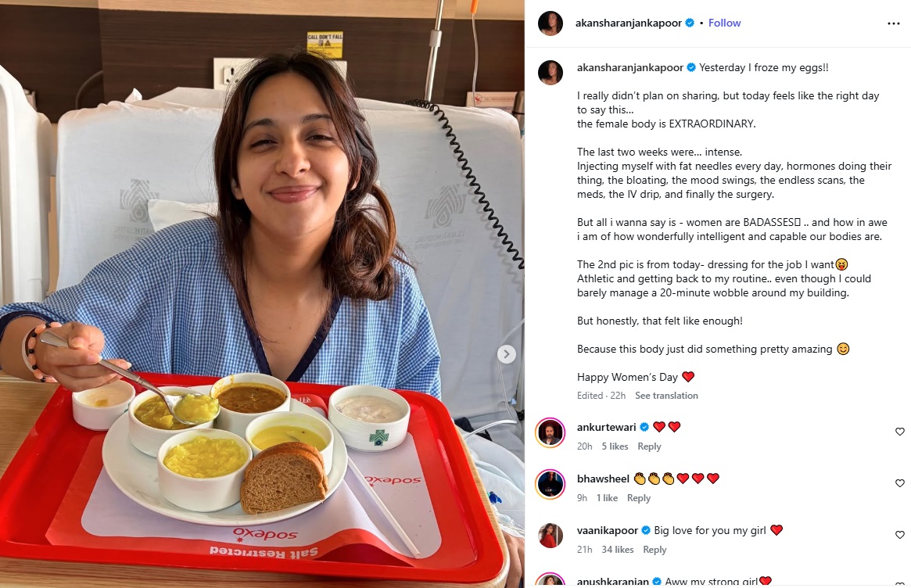View 5 likes on ankurtewari's comment
The width and height of the screenshot is (911, 588).
pos(615,446)
